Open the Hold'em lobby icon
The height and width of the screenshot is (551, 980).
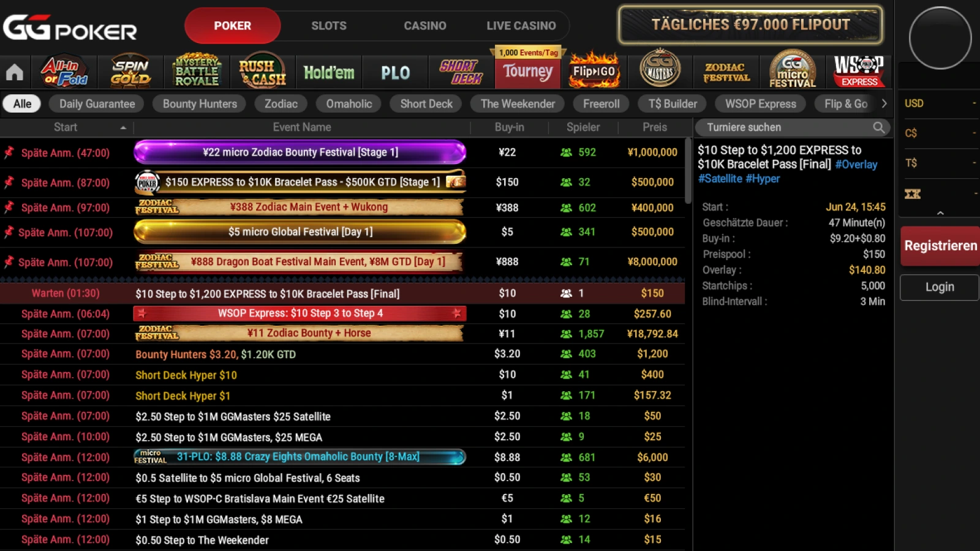(329, 73)
